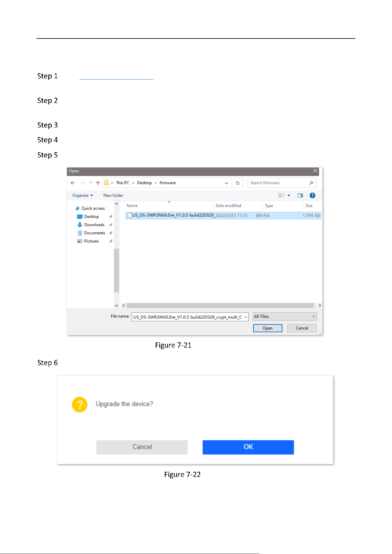Open Help via blue question icon

312,195
